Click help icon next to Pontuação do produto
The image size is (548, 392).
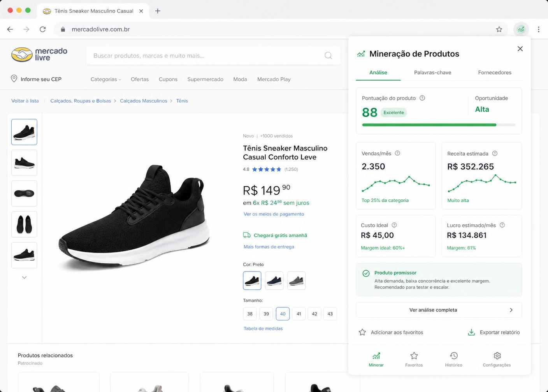[422, 98]
